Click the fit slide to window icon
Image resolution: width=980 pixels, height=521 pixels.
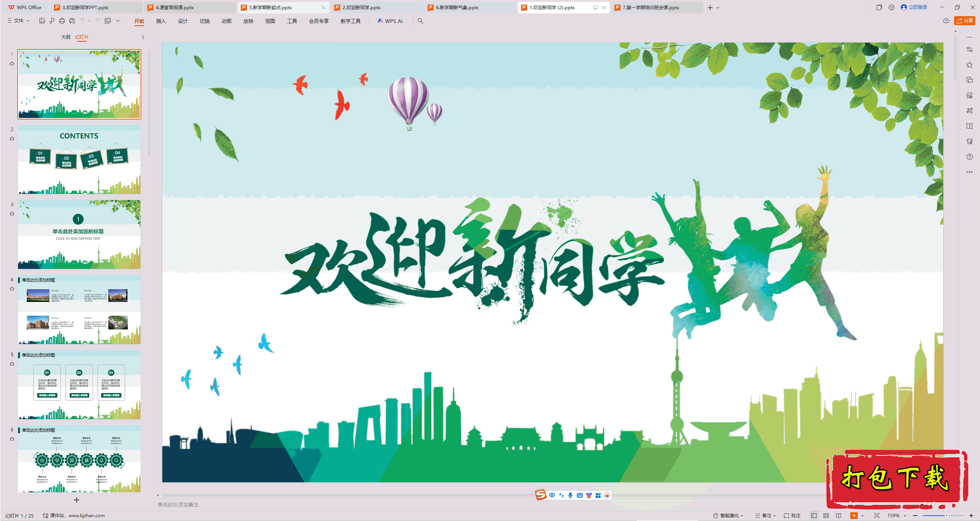877,516
